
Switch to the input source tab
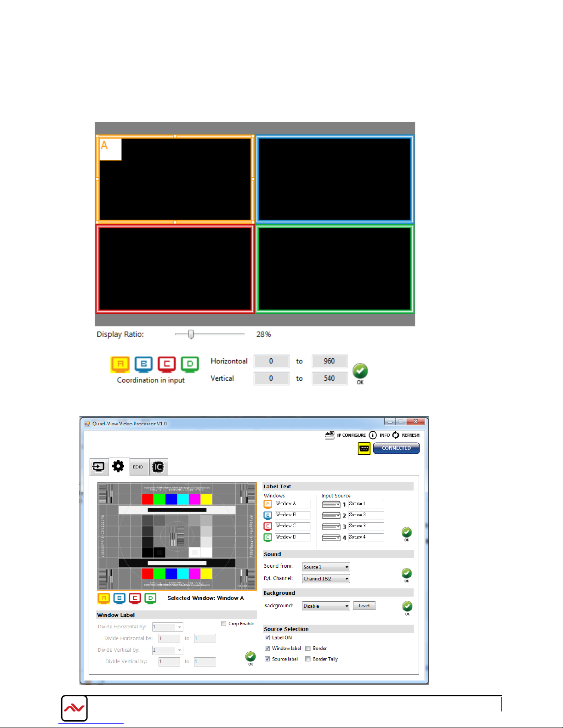click(99, 467)
